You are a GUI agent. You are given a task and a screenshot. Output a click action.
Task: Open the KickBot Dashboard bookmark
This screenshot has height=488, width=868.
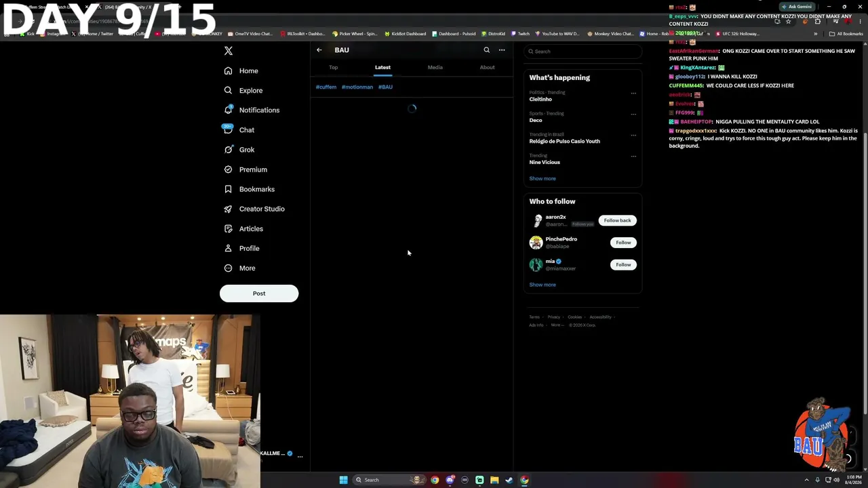tap(406, 34)
